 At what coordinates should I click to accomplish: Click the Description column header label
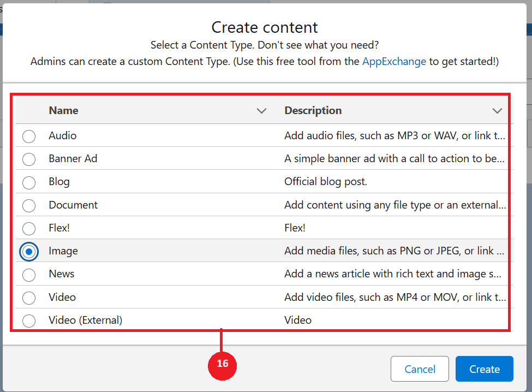coord(313,110)
